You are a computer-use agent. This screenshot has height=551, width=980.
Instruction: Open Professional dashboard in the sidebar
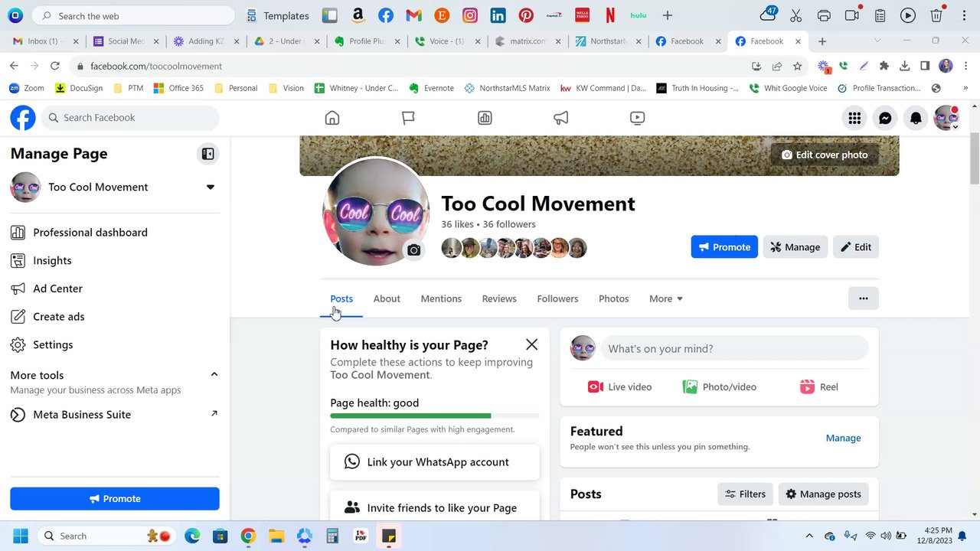point(115,233)
